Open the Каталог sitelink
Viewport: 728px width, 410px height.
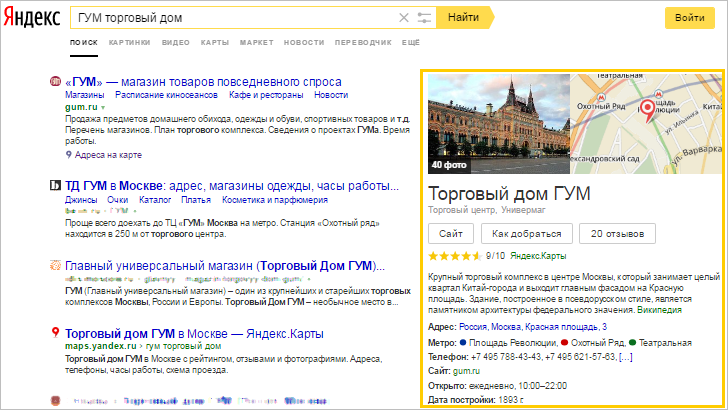155,200
